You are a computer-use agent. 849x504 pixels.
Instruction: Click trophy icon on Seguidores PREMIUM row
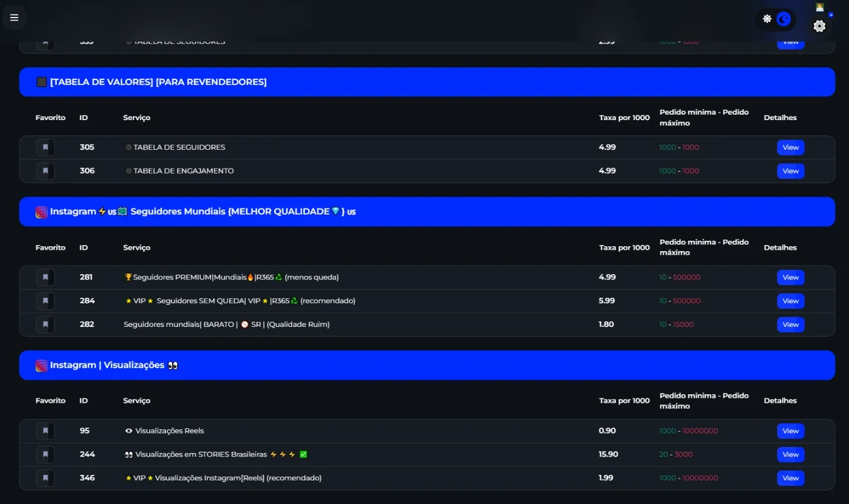click(x=128, y=277)
